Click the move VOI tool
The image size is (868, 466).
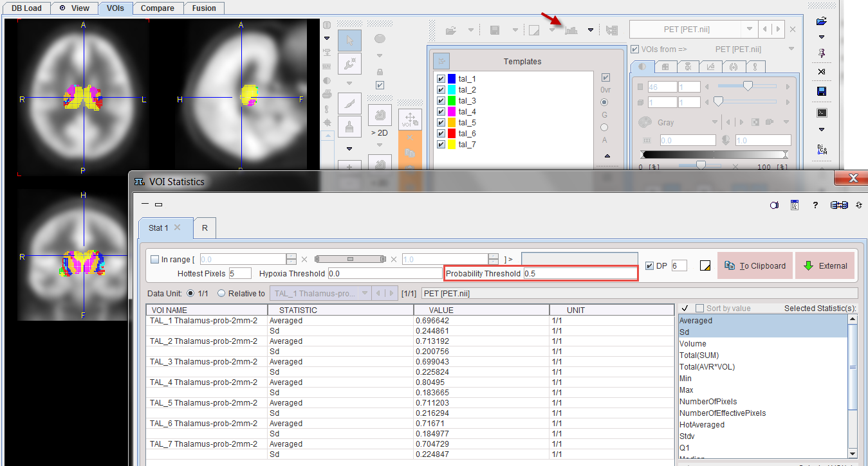click(409, 120)
